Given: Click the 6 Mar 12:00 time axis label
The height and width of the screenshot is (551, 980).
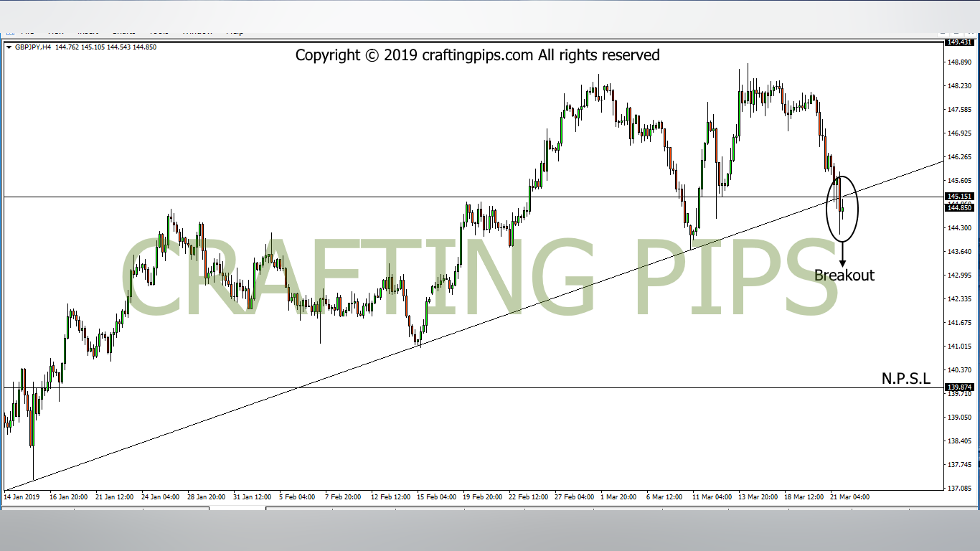Looking at the screenshot, I should 664,496.
